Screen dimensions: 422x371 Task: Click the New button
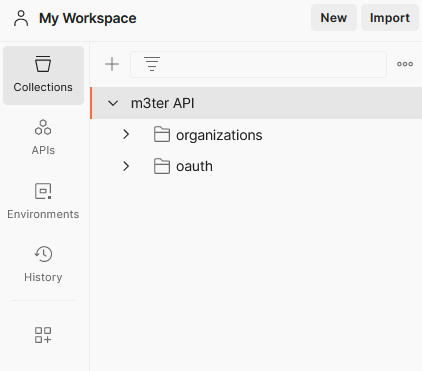tap(334, 18)
